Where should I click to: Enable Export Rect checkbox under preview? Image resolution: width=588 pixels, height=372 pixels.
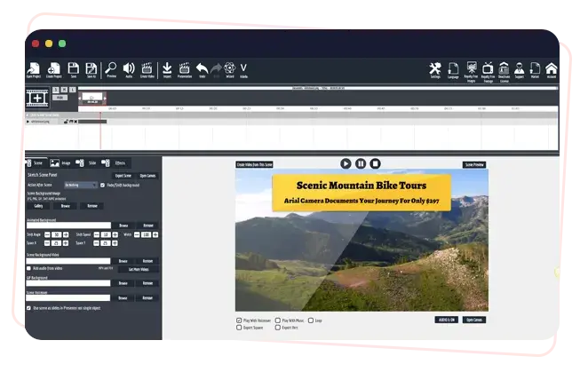[x=278, y=328]
